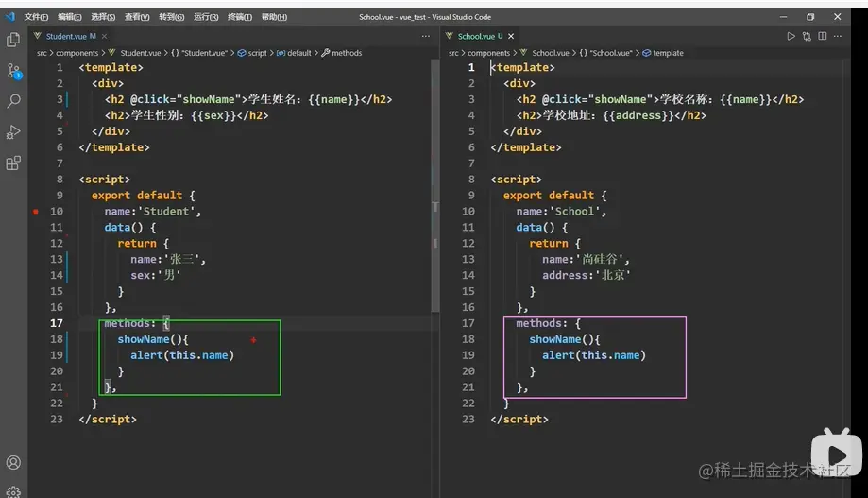This screenshot has width=868, height=498.
Task: Open the 帮助(H) menu
Action: 274,17
